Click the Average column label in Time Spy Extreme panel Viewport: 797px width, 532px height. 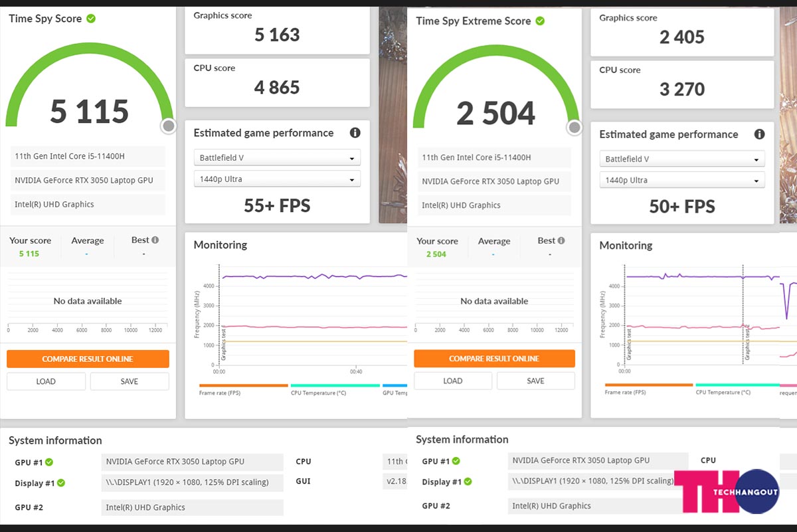[494, 241]
